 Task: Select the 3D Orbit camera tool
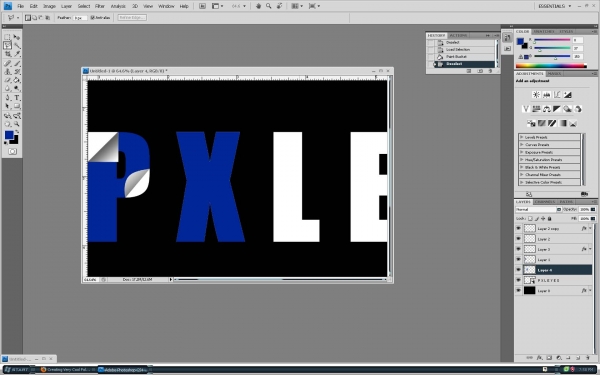click(x=17, y=116)
